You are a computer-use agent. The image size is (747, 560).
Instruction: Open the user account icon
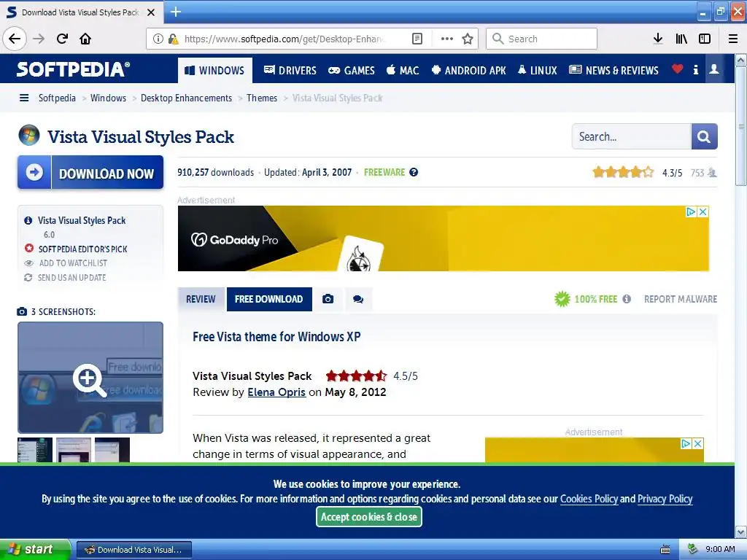(x=713, y=69)
